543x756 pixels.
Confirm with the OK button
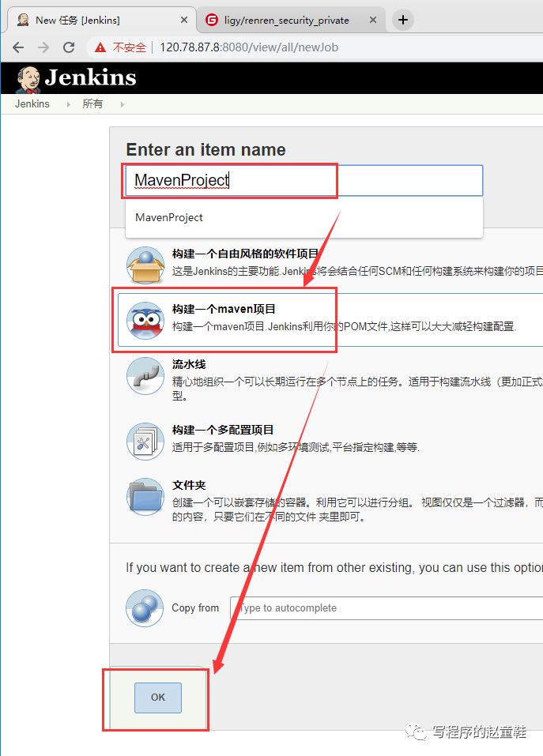pyautogui.click(x=158, y=698)
